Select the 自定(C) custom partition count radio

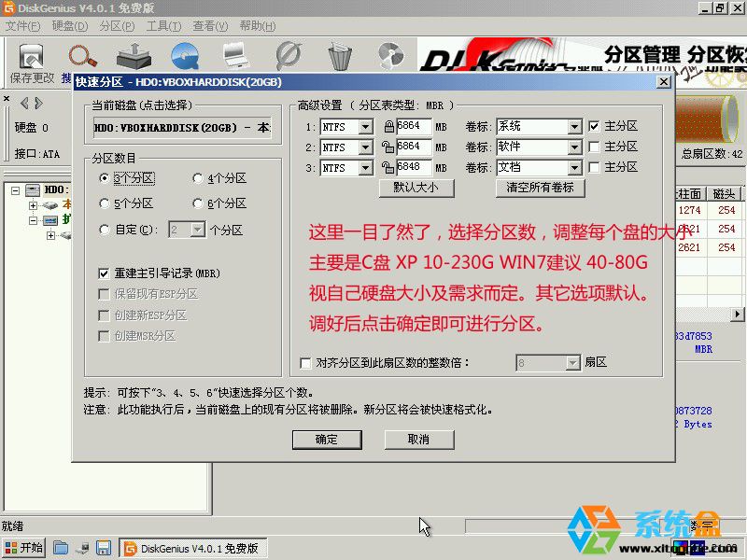point(104,230)
